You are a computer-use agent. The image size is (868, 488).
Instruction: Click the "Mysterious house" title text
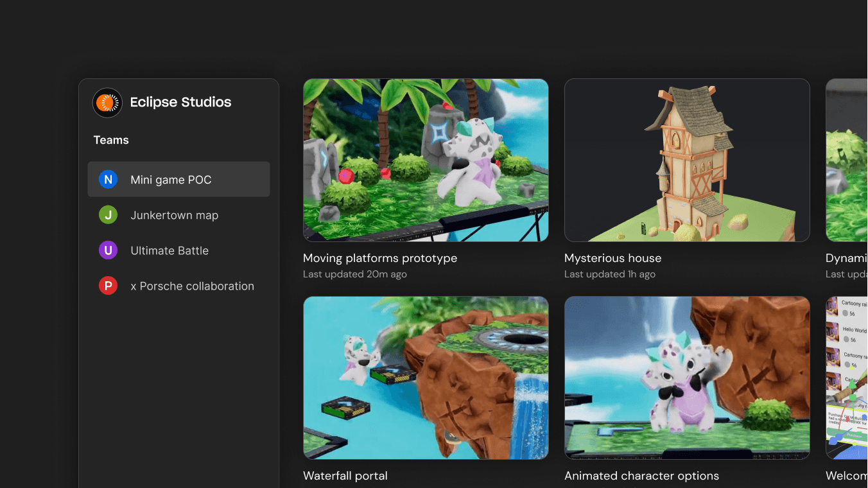tap(612, 257)
